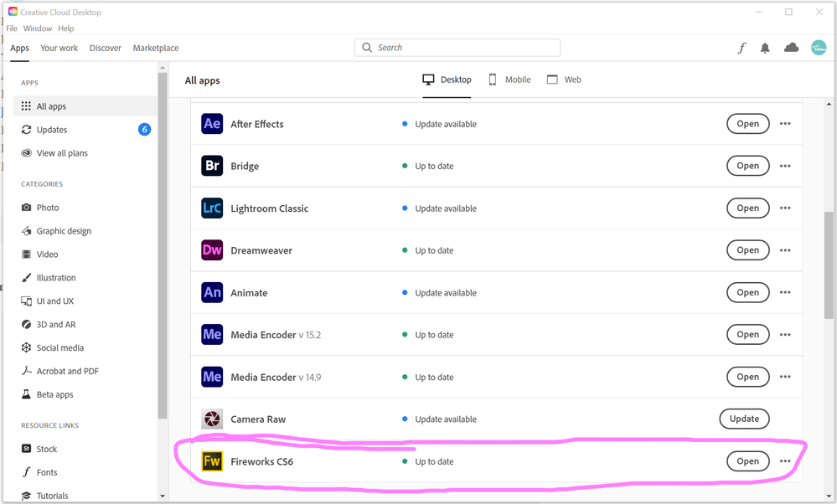The image size is (837, 504).
Task: Check cloud sync status icon
Action: click(791, 48)
